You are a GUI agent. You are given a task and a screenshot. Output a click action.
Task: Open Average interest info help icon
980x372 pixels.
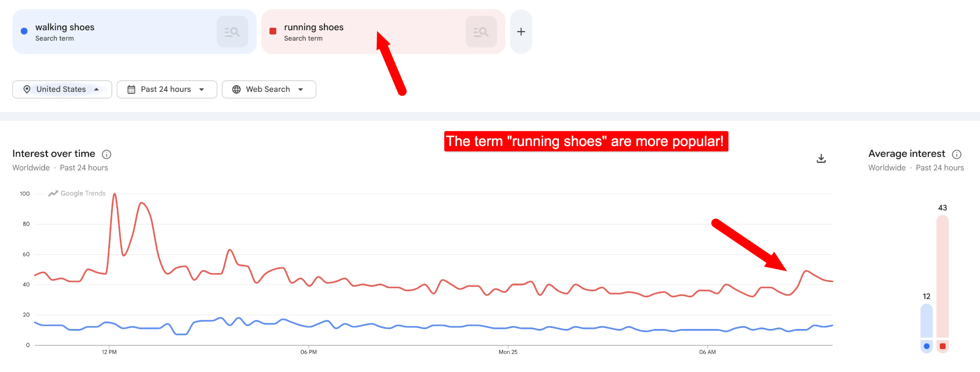tap(957, 154)
